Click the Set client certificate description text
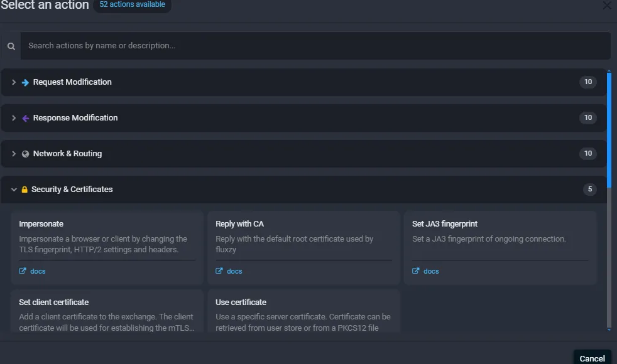The image size is (617, 364). point(107,323)
